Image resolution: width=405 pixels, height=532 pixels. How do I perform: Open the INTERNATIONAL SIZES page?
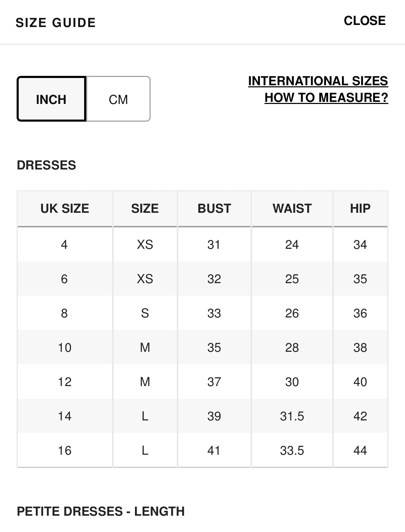pyautogui.click(x=318, y=82)
